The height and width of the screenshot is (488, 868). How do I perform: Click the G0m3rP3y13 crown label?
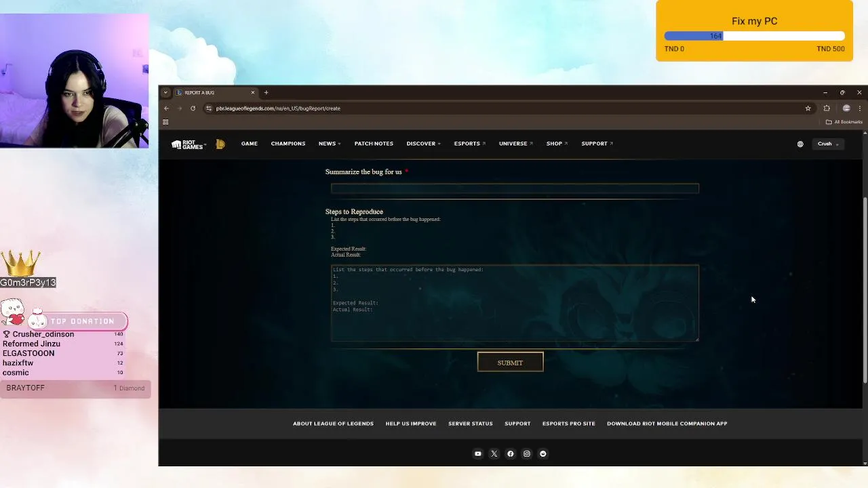[x=28, y=283]
